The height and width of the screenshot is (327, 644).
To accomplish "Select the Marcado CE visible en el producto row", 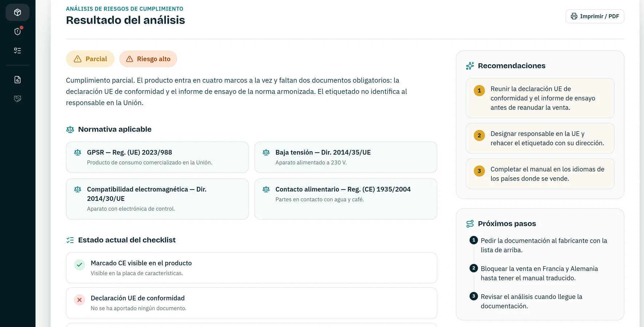I will [x=251, y=268].
